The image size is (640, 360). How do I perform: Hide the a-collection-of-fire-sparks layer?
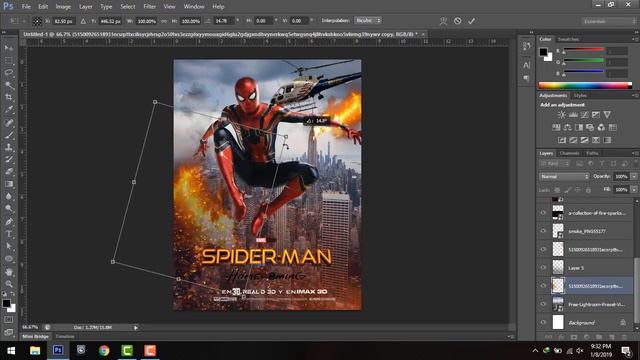(x=543, y=213)
